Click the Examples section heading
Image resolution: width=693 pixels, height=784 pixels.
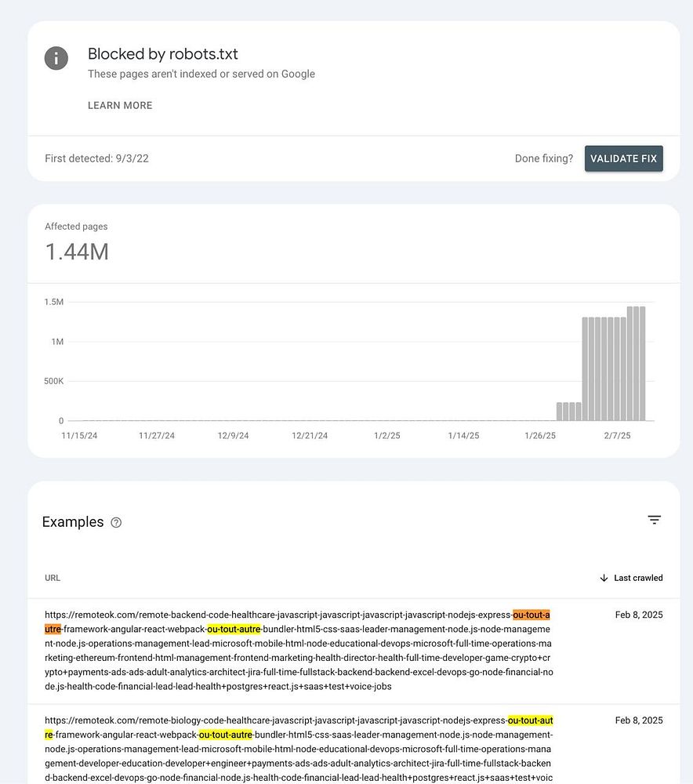click(x=73, y=522)
